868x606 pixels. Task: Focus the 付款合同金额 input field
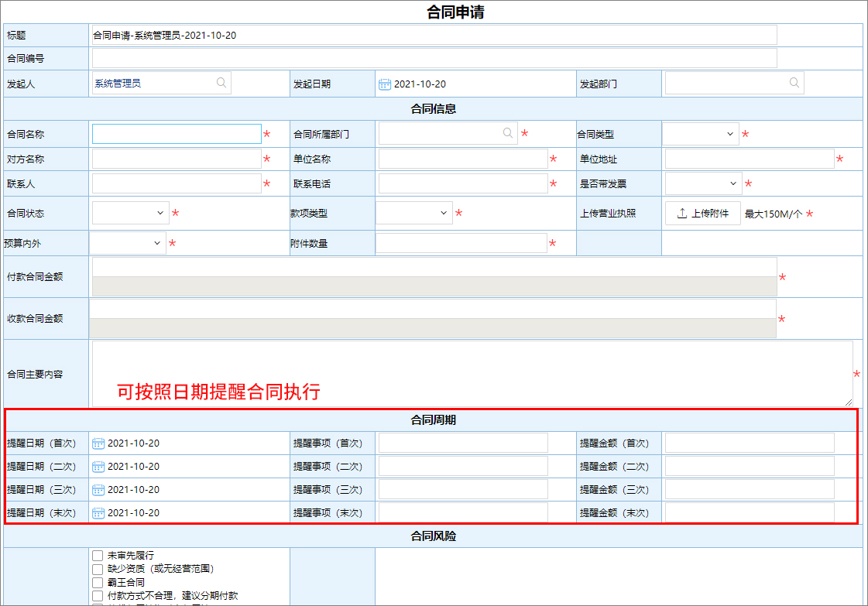[434, 267]
